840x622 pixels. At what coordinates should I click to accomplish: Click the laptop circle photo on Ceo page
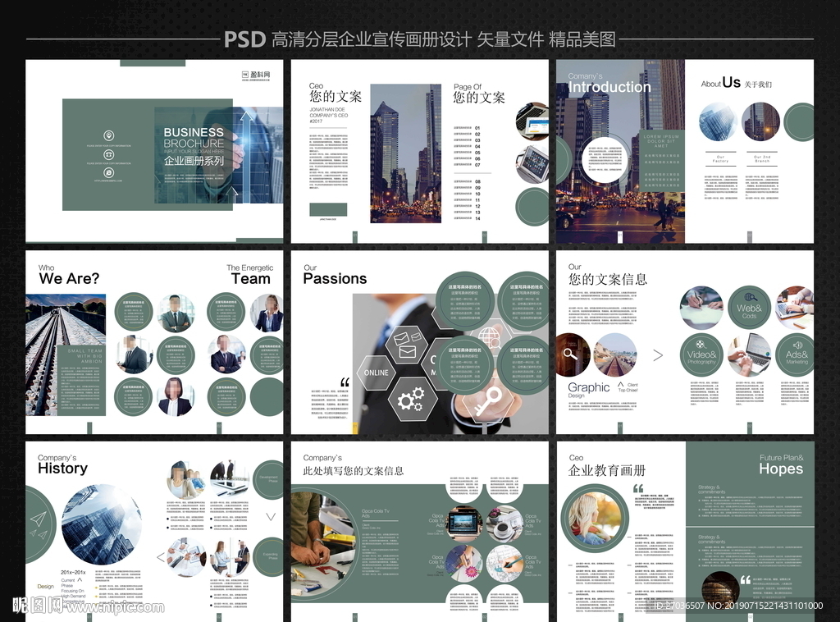pyautogui.click(x=532, y=121)
